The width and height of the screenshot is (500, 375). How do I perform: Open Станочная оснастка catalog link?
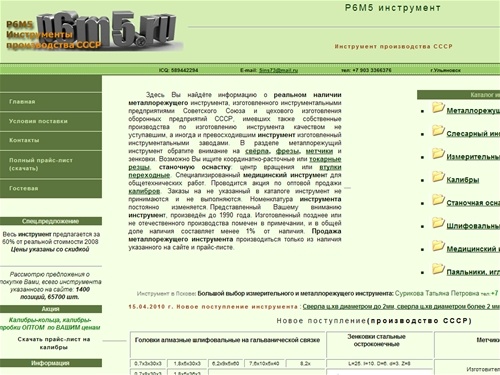(x=473, y=203)
